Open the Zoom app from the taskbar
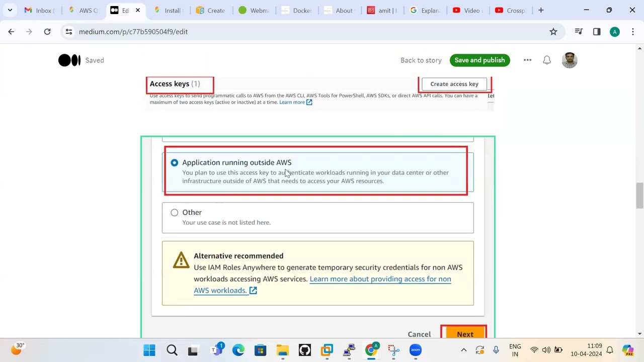 (x=415, y=350)
